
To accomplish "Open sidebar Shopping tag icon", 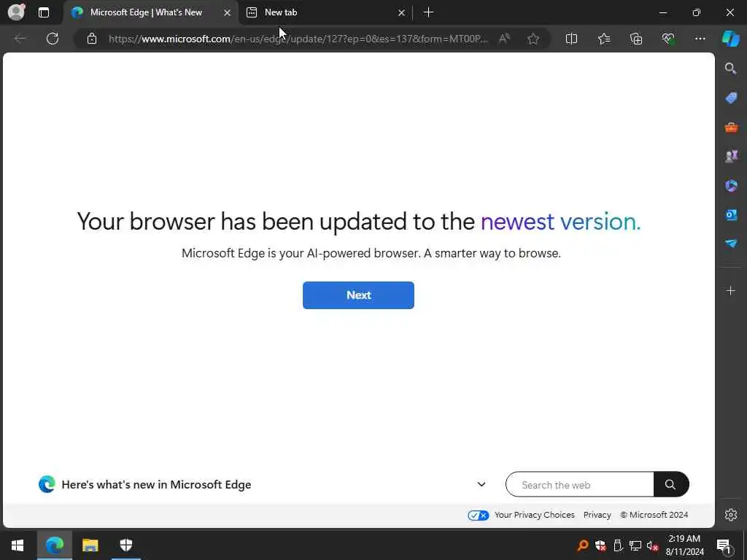I will click(x=731, y=98).
